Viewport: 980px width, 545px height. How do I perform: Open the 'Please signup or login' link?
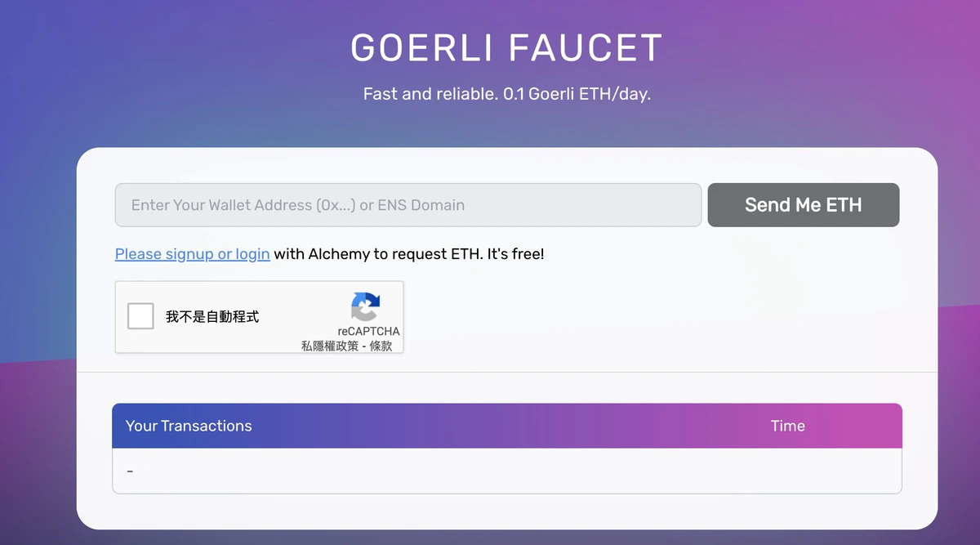[192, 254]
